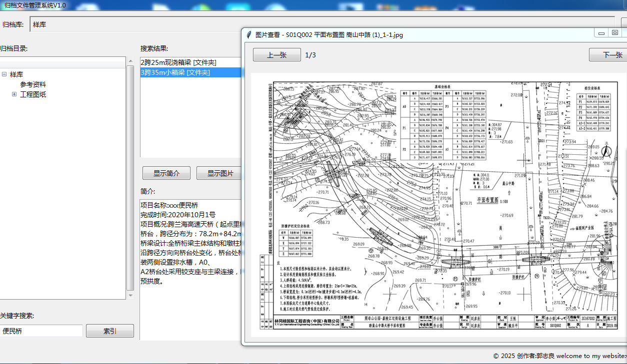
Task: Click the 显示图片 button
Action: [x=220, y=173]
